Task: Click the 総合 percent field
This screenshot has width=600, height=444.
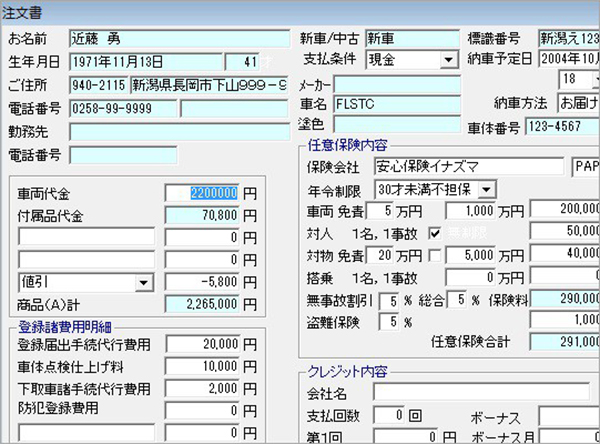Action: coord(457,300)
